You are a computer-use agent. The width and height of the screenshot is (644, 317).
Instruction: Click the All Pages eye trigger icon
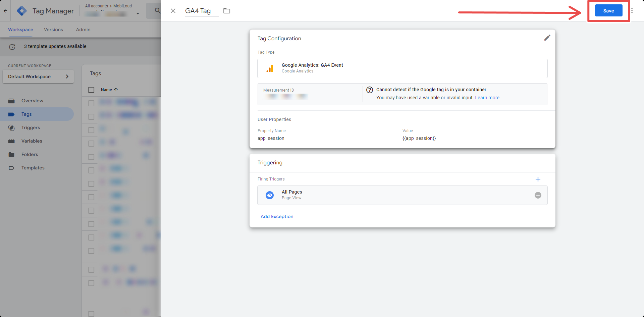270,195
